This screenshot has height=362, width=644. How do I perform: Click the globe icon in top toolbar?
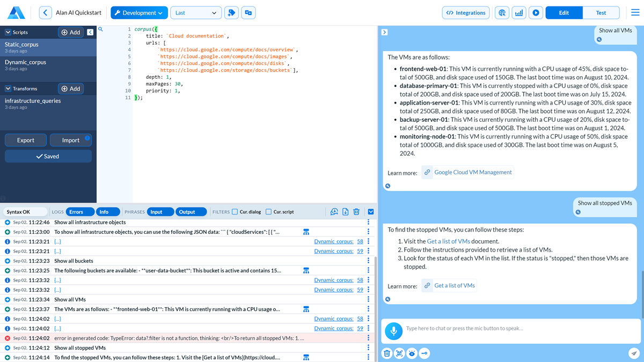click(502, 13)
